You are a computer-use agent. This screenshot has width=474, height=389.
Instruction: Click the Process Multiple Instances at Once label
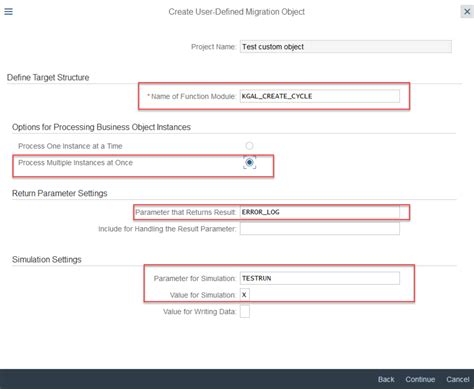point(75,163)
